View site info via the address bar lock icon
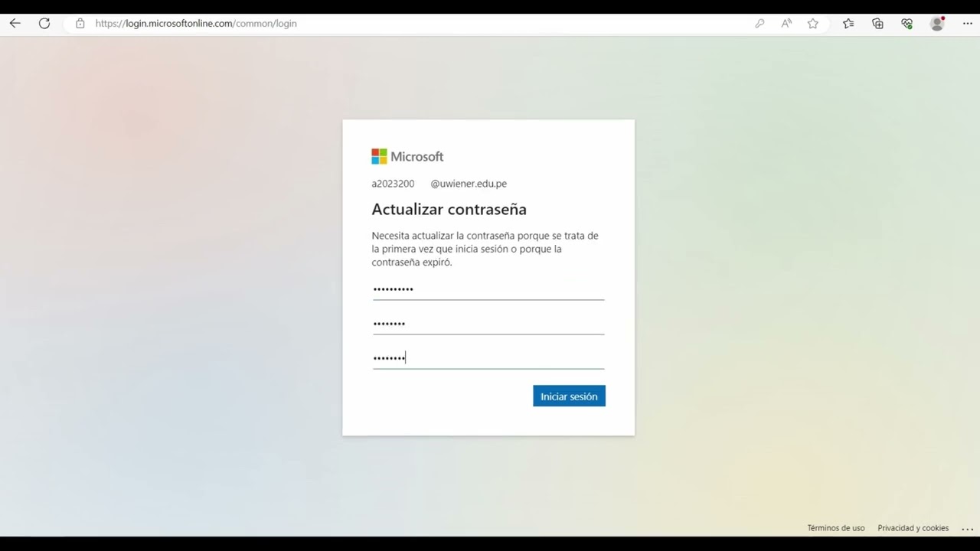980x551 pixels. click(80, 24)
